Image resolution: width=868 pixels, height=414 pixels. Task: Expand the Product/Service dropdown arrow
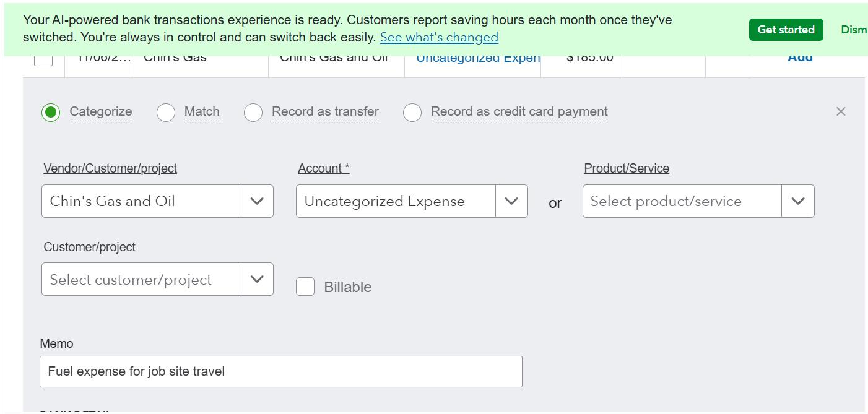(798, 201)
